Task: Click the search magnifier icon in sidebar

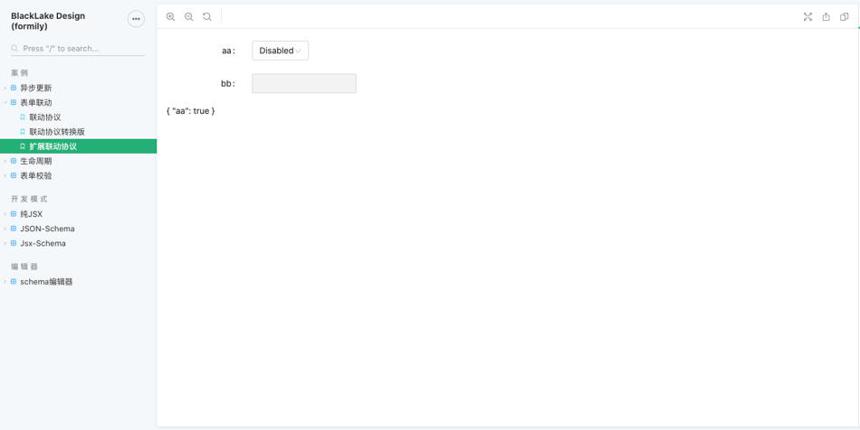Action: [15, 48]
